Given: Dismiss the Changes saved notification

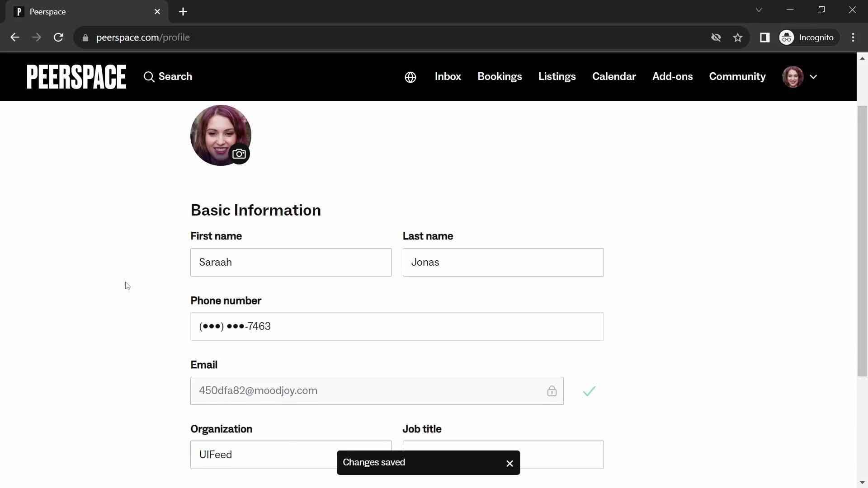Looking at the screenshot, I should [509, 463].
